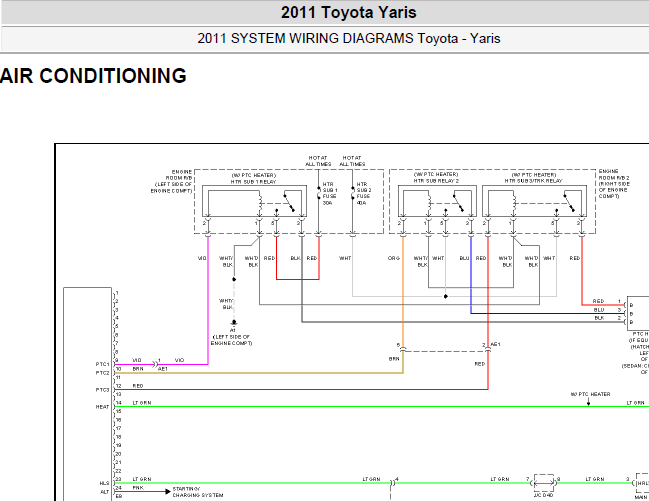
Task: Select the 'HTR SUB 3/TRK RELAY' label
Action: coord(534,181)
